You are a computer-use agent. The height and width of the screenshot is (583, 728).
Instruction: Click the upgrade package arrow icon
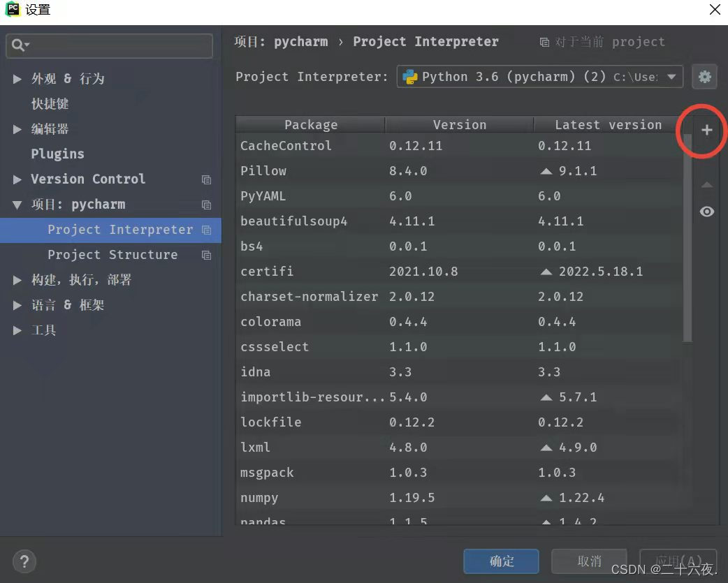706,185
